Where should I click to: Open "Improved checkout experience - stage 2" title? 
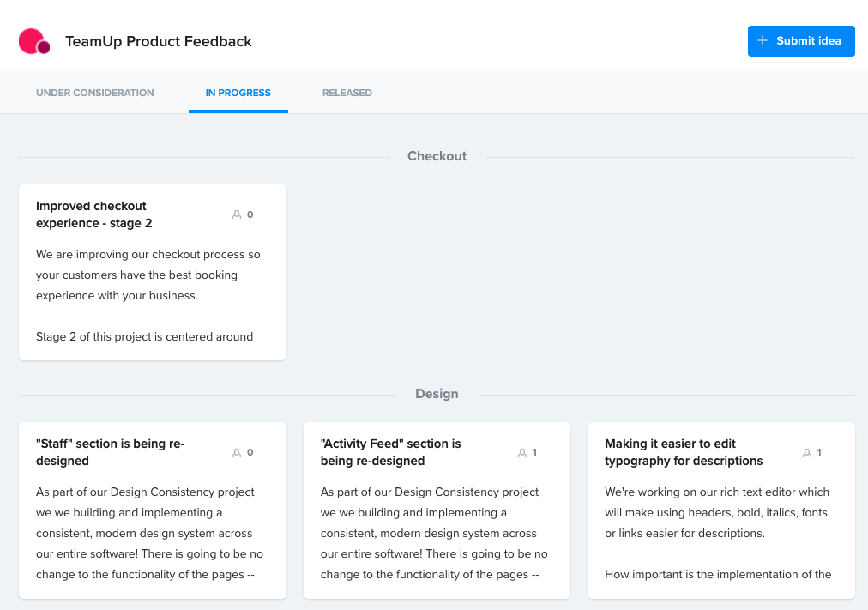point(93,214)
